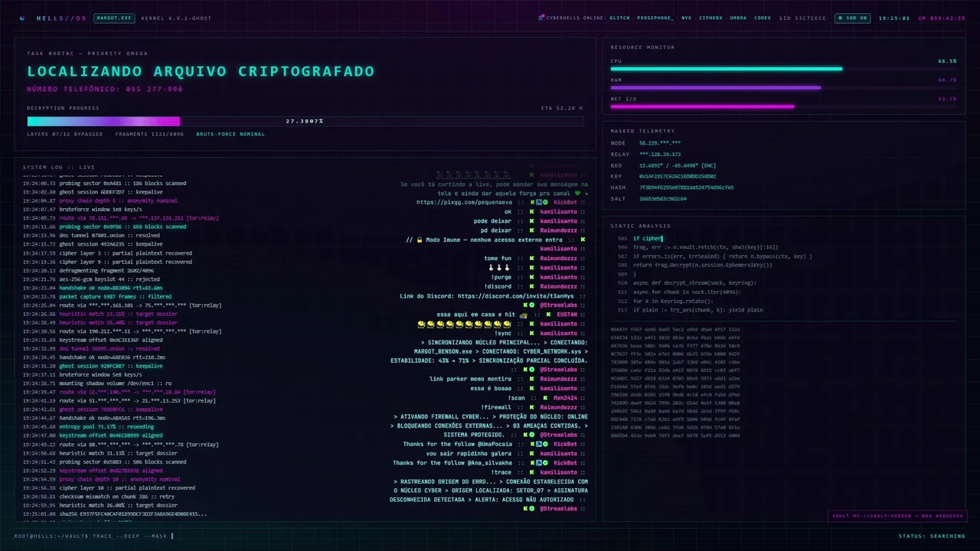Click the 19:25:01 clock
The width and height of the screenshot is (980, 551).
pyautogui.click(x=894, y=18)
